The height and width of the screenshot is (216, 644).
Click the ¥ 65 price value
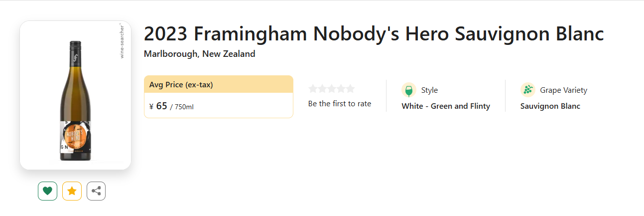[158, 106]
